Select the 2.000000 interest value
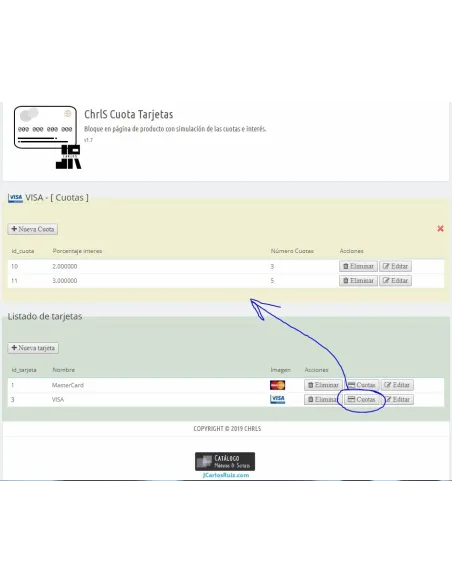This screenshot has width=452, height=584. tap(64, 266)
